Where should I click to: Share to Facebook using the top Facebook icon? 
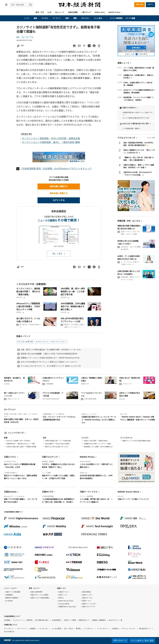click(94, 46)
